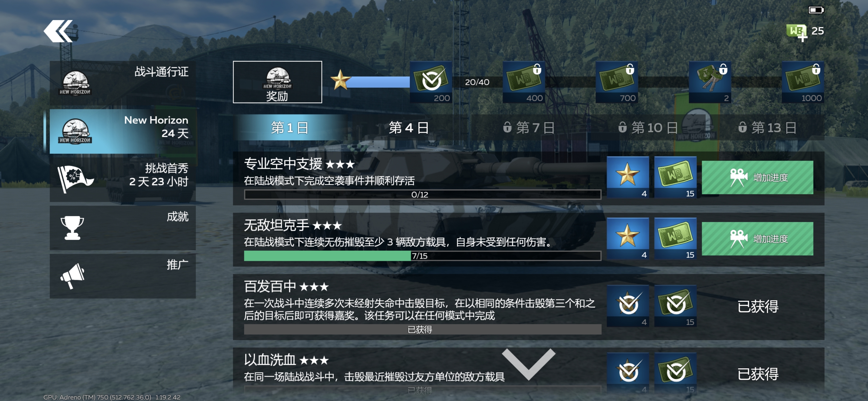This screenshot has height=401, width=868.
Task: Select the claimed 200 WB reward
Action: 431,82
